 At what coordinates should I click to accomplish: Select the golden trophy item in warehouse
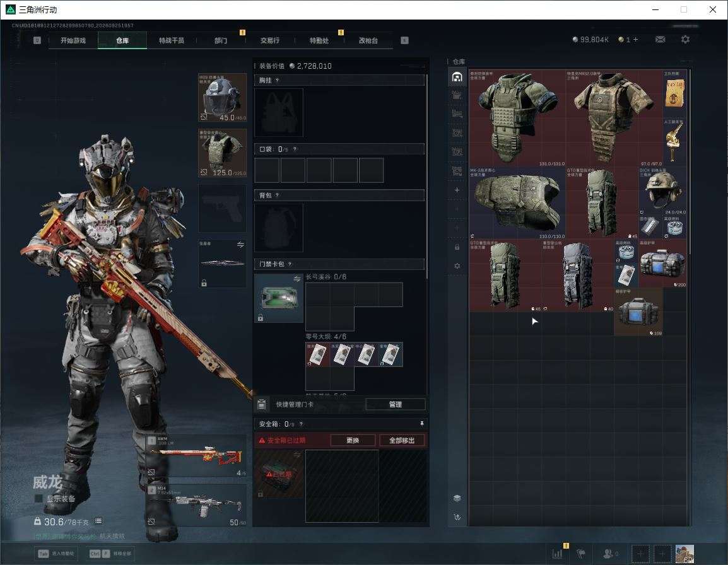[674, 142]
